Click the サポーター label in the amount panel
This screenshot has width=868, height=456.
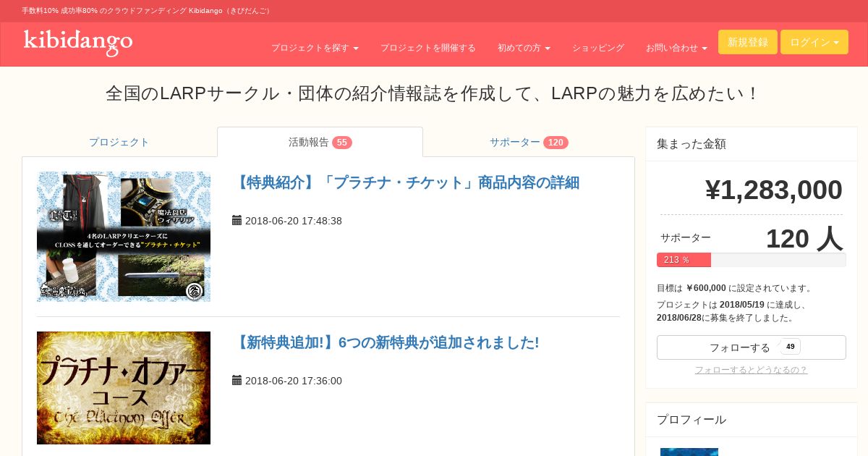686,237
